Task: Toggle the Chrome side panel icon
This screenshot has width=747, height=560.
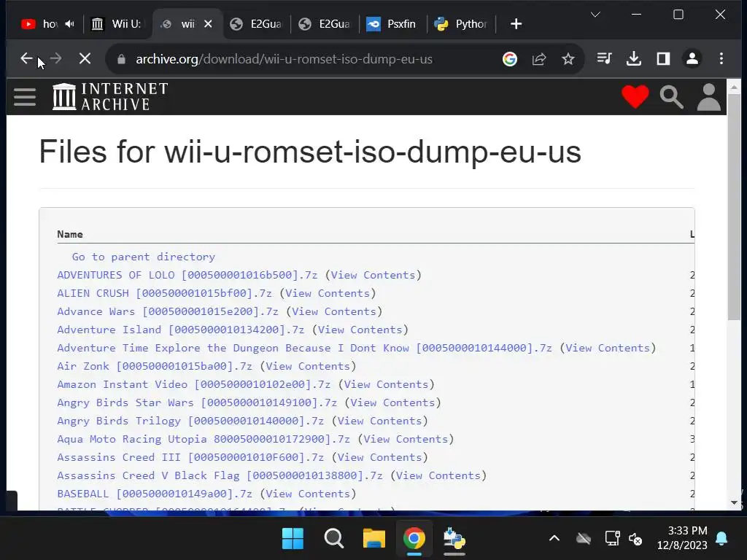Action: tap(663, 58)
